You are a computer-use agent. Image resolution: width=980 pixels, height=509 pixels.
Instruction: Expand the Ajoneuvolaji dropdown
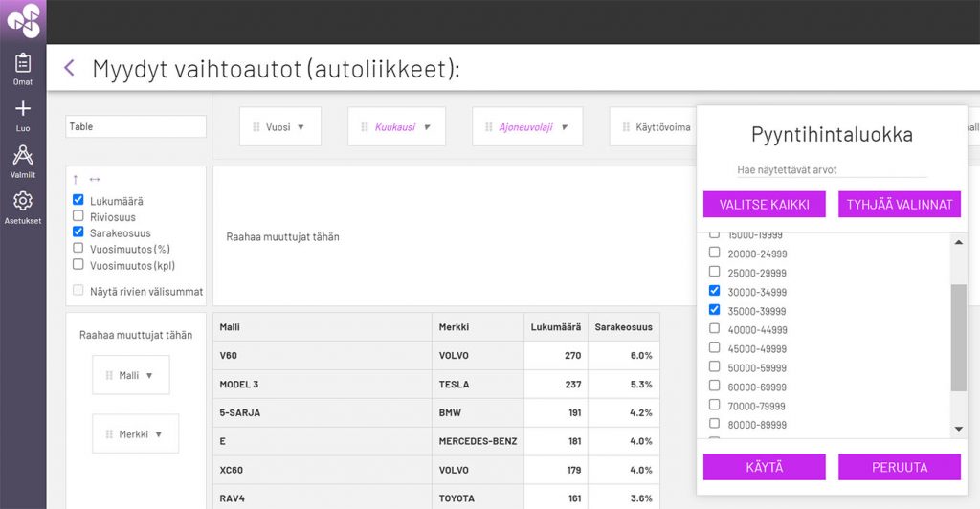pos(526,126)
